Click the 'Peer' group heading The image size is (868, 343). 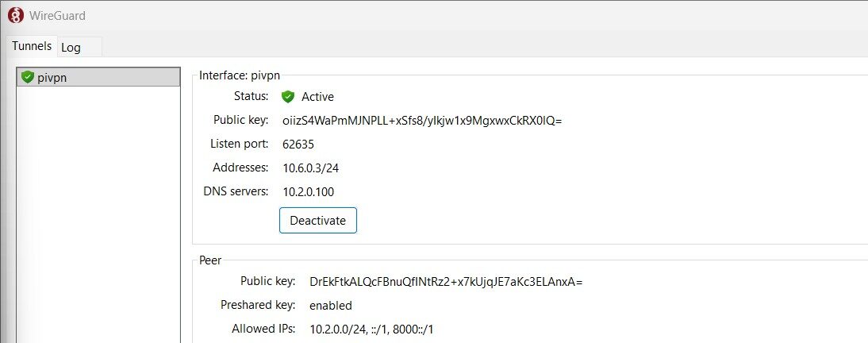click(210, 260)
